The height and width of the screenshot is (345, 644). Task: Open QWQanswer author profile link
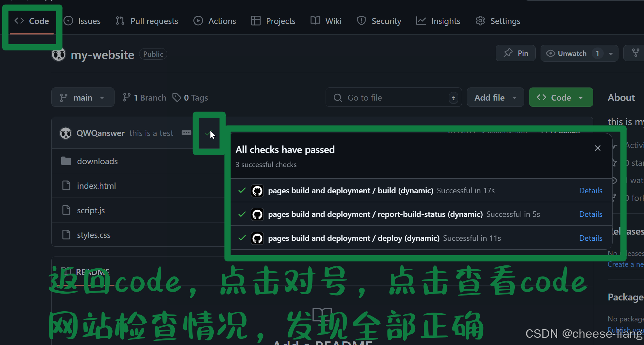click(100, 133)
